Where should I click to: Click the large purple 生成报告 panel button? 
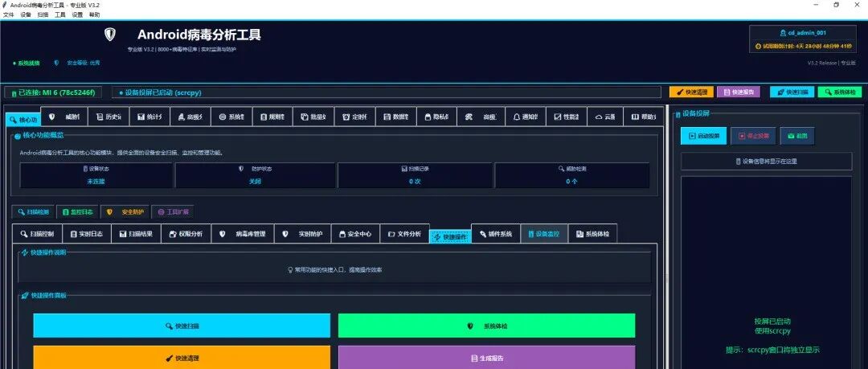pos(486,358)
